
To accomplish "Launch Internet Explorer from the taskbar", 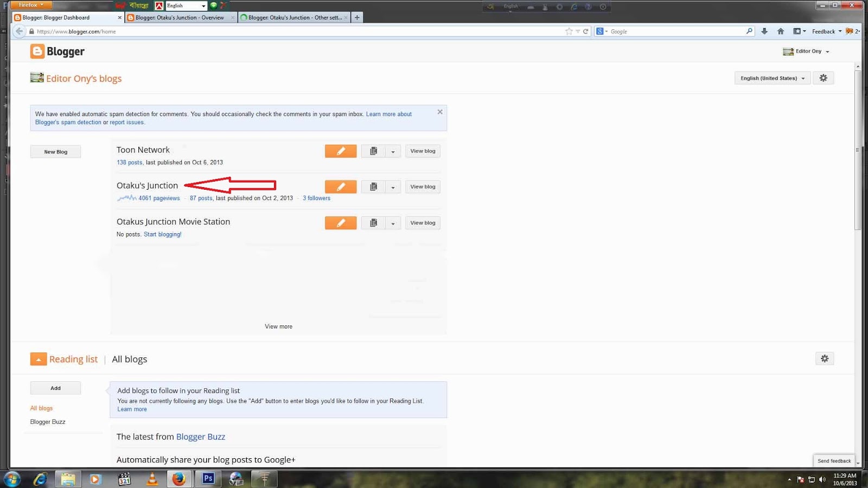I will pos(40,479).
